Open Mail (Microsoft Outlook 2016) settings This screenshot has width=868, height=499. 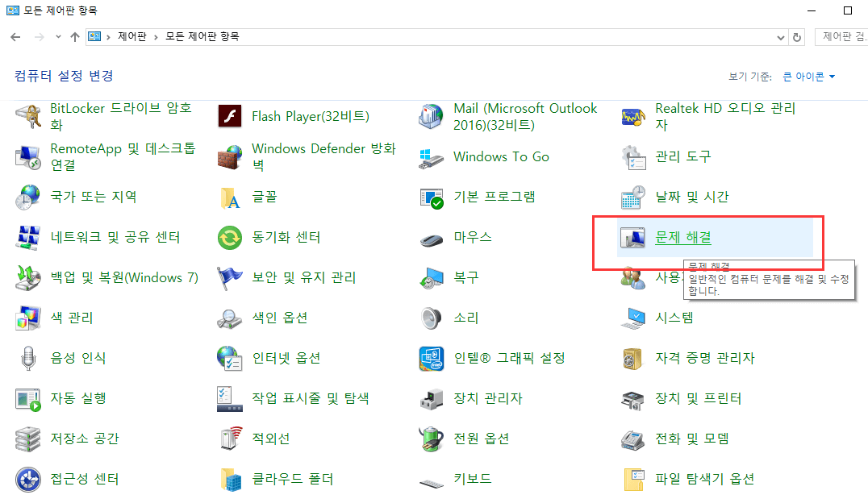point(524,116)
